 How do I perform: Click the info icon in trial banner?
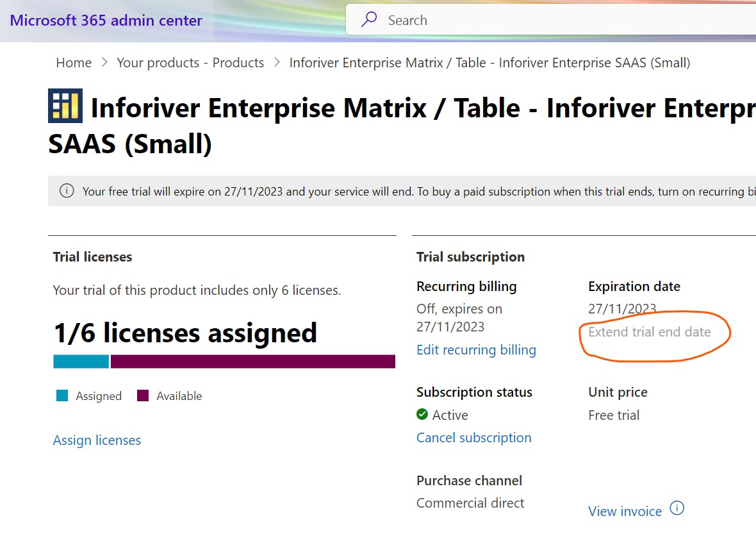(x=66, y=191)
